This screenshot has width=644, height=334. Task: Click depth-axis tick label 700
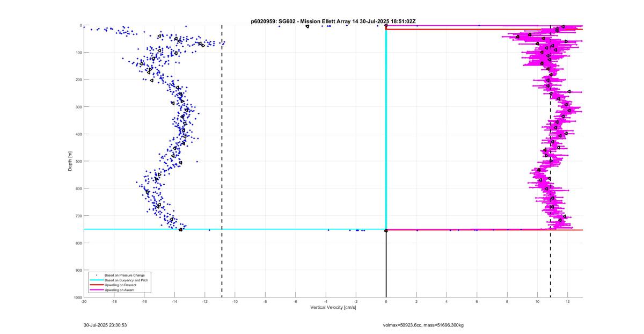[78, 216]
